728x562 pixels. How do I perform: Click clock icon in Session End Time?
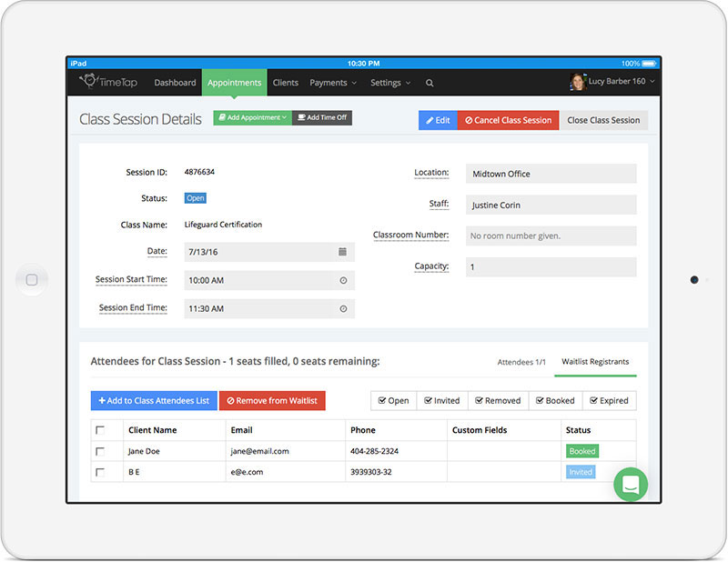(343, 308)
